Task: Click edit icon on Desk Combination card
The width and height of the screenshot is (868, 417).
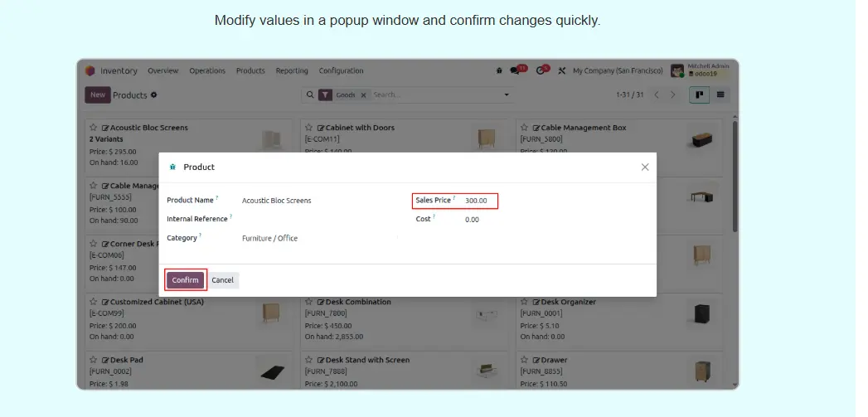Action: [320, 303]
